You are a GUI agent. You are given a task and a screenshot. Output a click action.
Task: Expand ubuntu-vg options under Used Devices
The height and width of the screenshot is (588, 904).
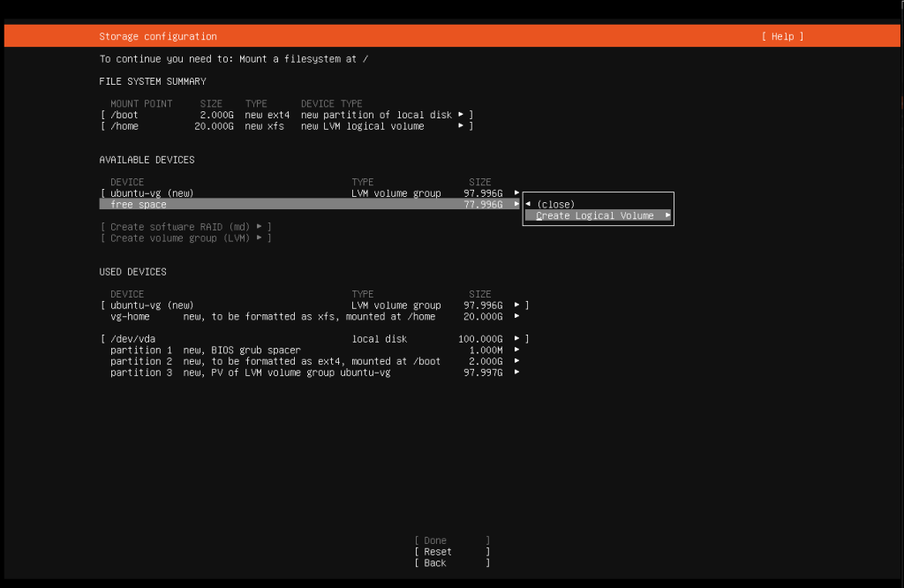tap(516, 305)
